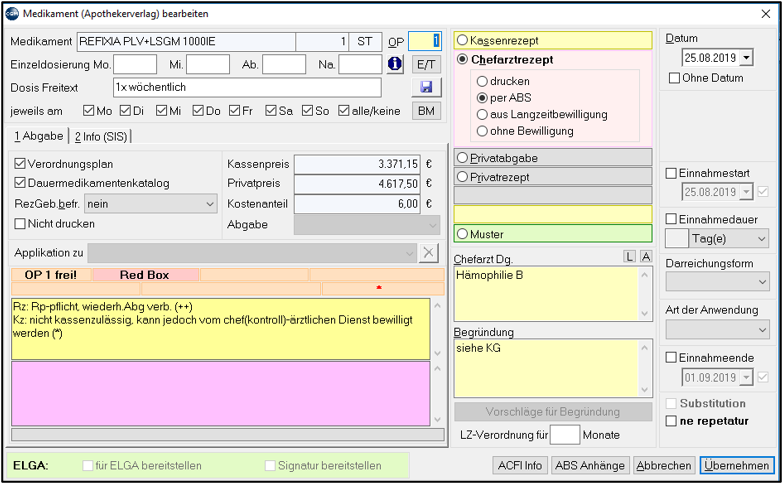Choose the drucken option
This screenshot has width=783, height=484.
[482, 81]
